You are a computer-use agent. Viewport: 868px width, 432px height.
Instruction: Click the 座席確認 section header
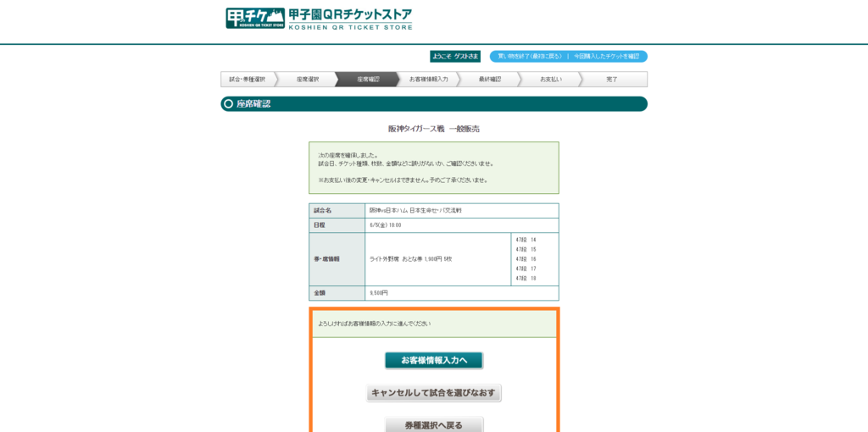[x=434, y=104]
